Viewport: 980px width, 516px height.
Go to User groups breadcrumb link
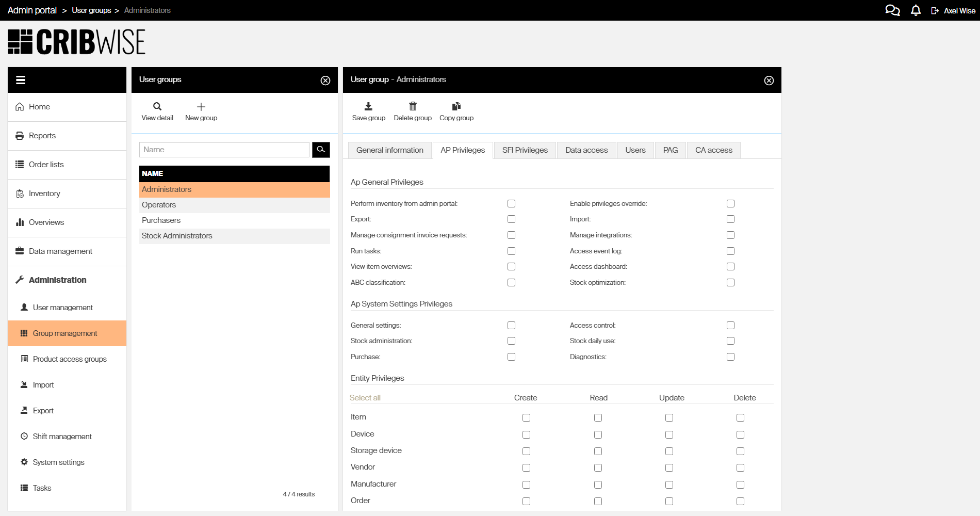pyautogui.click(x=91, y=10)
